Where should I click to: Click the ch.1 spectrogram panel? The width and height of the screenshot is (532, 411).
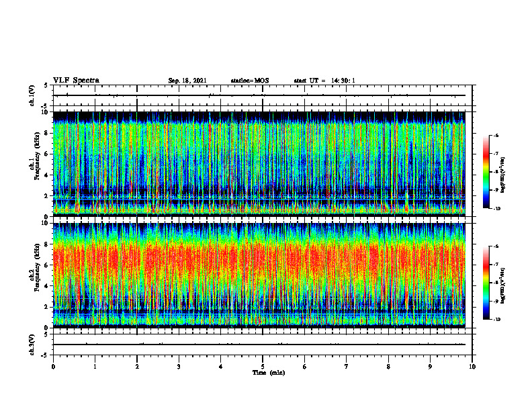point(259,164)
